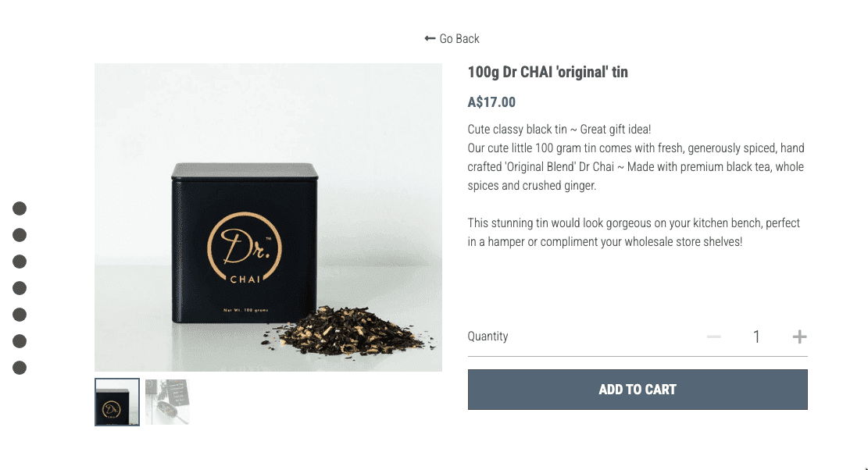Jump to the third side navigation dot

pos(20,262)
